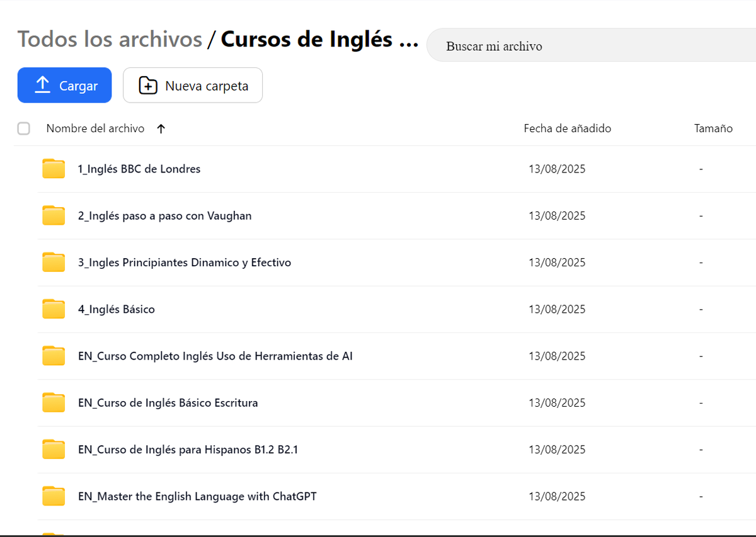Open 1_Inglés BBC de Londres folder name
Image resolution: width=756 pixels, height=537 pixels.
[139, 169]
